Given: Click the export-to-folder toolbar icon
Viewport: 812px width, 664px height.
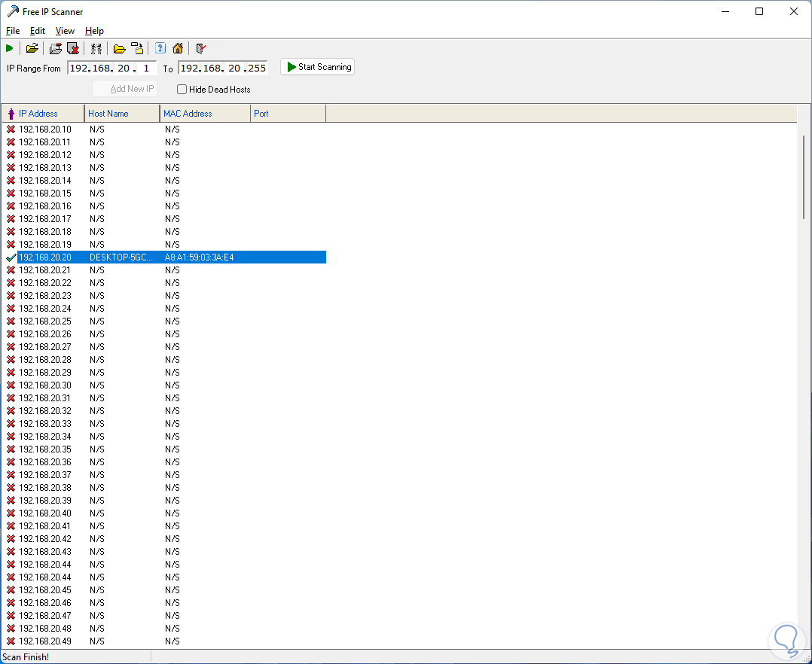Looking at the screenshot, I should [x=137, y=49].
